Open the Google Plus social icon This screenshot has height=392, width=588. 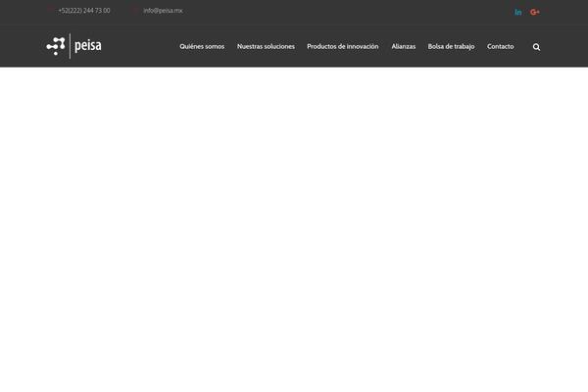click(535, 13)
